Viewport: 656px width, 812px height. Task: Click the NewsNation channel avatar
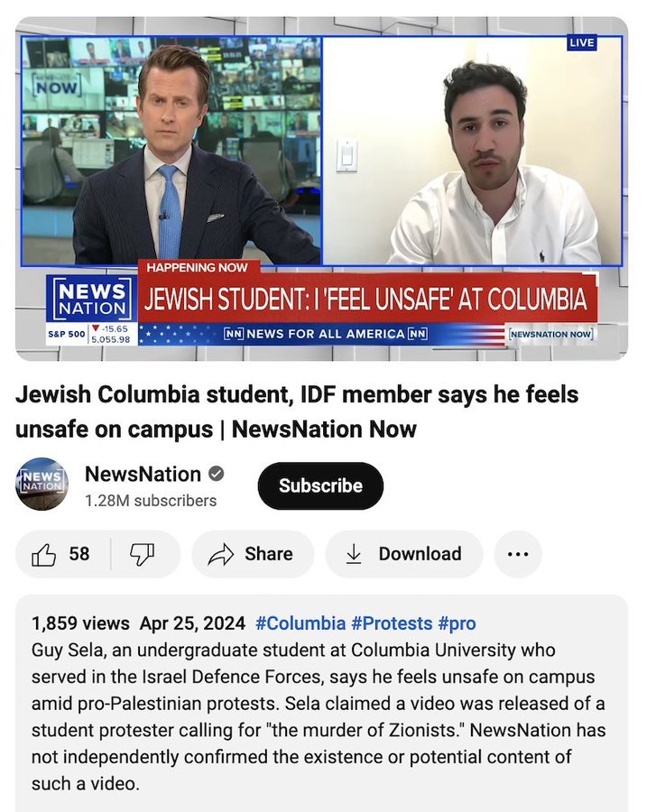[x=42, y=484]
